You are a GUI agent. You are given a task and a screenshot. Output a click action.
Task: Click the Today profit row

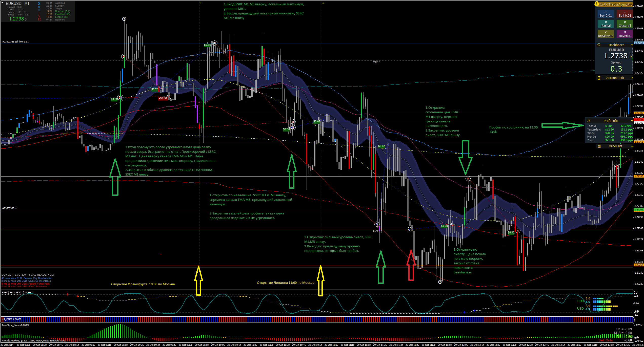click(610, 126)
